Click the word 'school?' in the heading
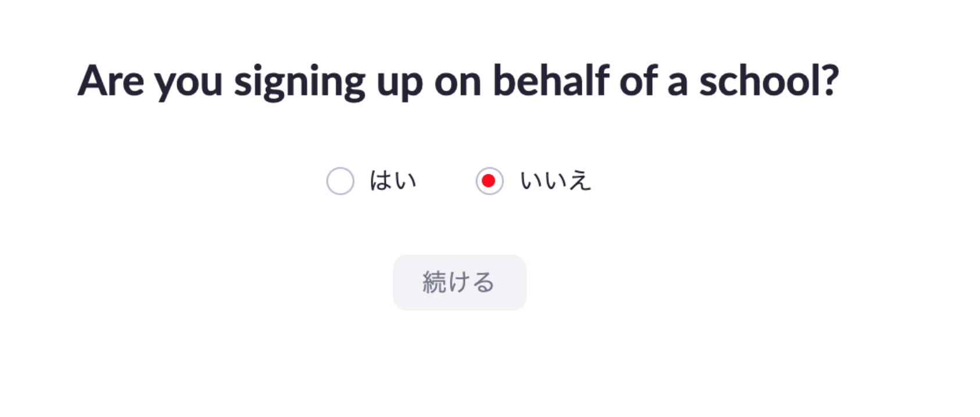Screen dimensions: 980x417 768,81
